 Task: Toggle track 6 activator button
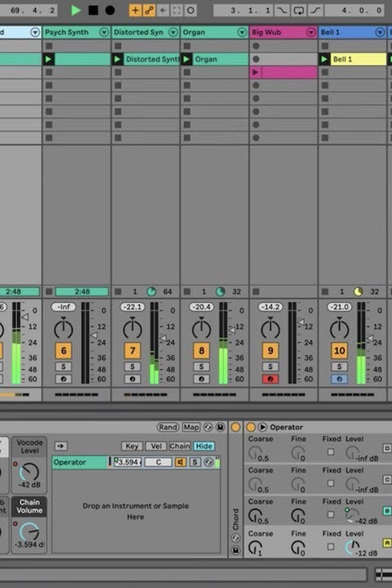[64, 350]
